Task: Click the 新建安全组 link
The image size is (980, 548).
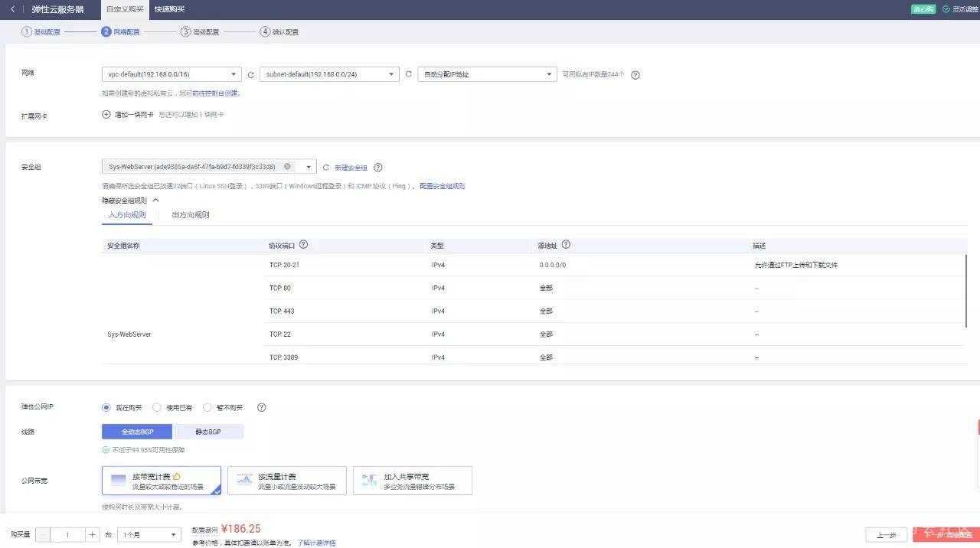Action: [x=351, y=168]
